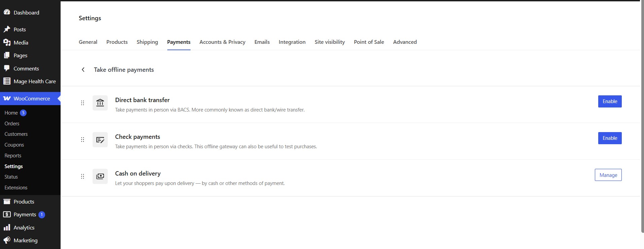Click the Cash on delivery icon
The height and width of the screenshot is (249, 644).
click(100, 176)
